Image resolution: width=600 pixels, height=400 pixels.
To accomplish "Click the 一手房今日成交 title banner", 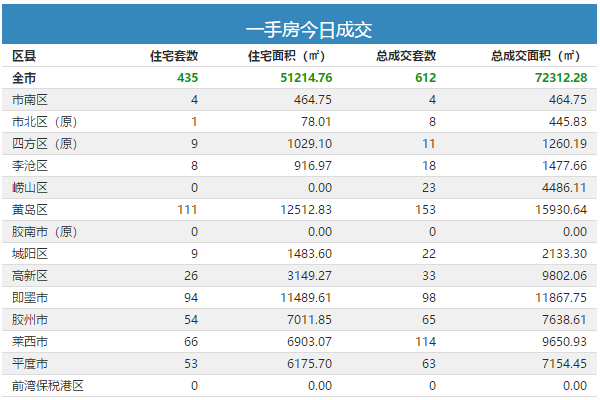I will tap(299, 24).
